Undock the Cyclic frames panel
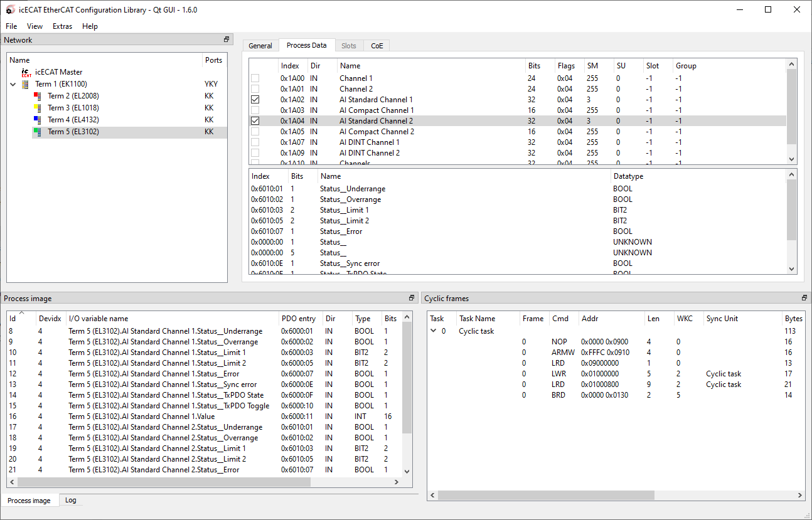Viewport: 812px width, 520px height. point(804,298)
